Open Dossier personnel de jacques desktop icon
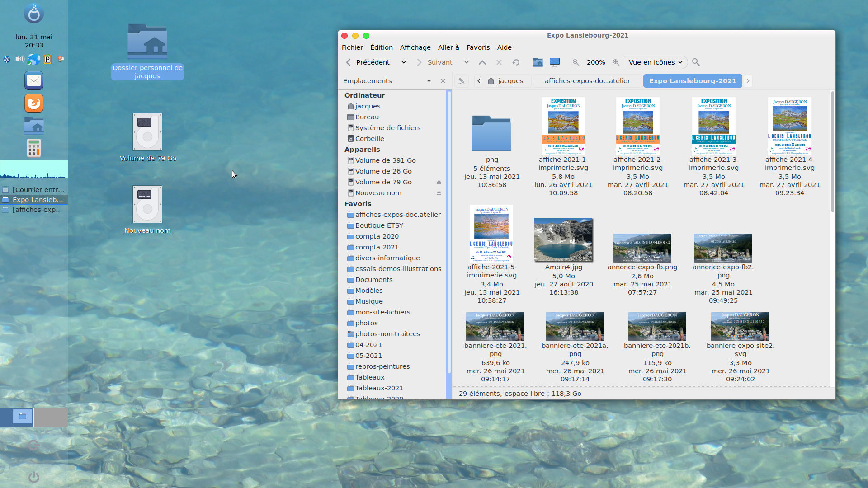 [x=147, y=52]
